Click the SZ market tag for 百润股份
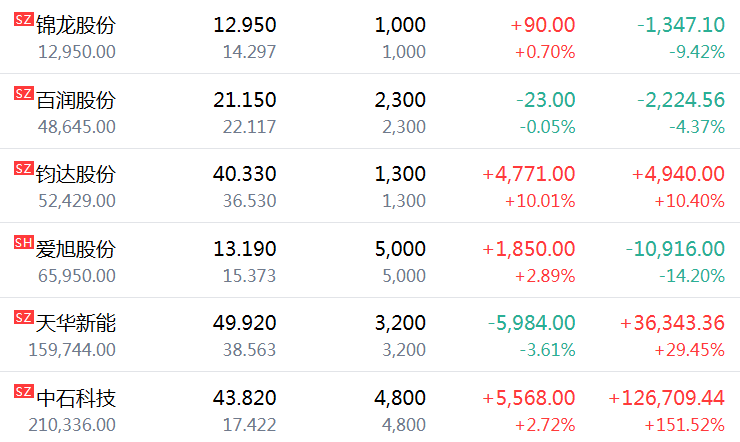This screenshot has height=442, width=740. (23, 94)
